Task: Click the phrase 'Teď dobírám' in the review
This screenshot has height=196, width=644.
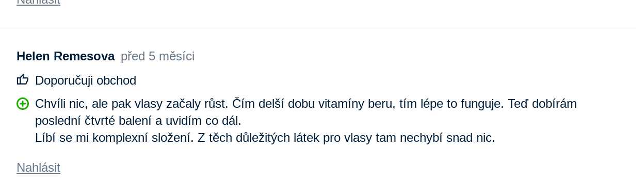Action: pyautogui.click(x=542, y=104)
